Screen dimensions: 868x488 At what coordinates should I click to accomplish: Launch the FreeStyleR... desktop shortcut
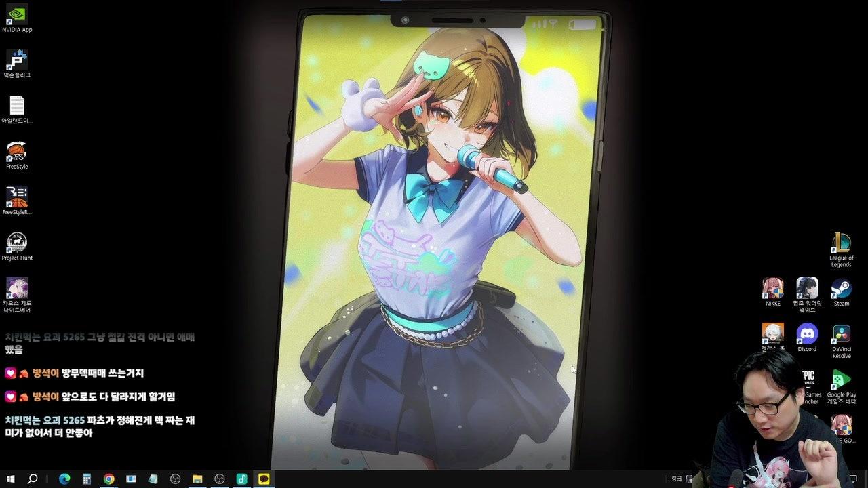point(17,201)
